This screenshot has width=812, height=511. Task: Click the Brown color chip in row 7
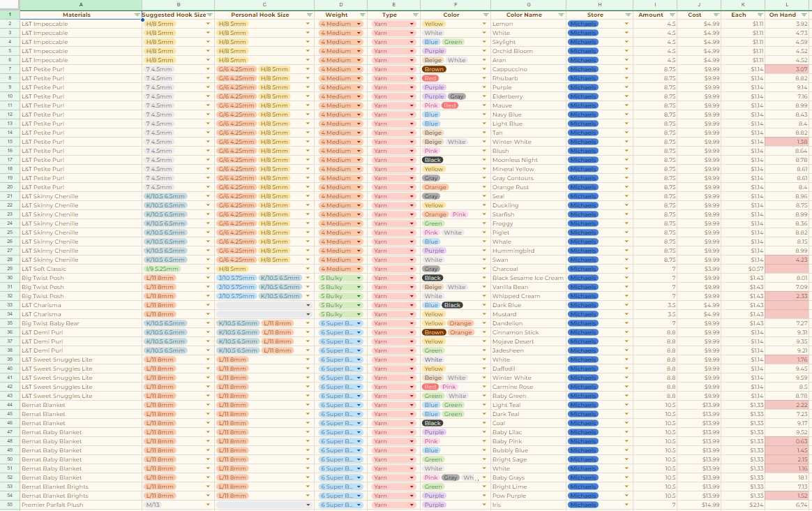434,69
